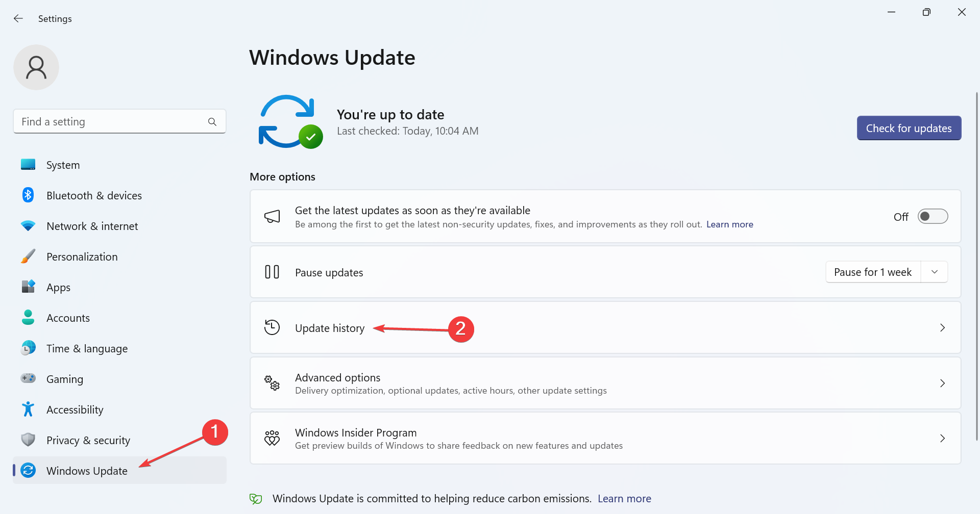Open Update history via its chevron
The width and height of the screenshot is (980, 514).
(942, 327)
